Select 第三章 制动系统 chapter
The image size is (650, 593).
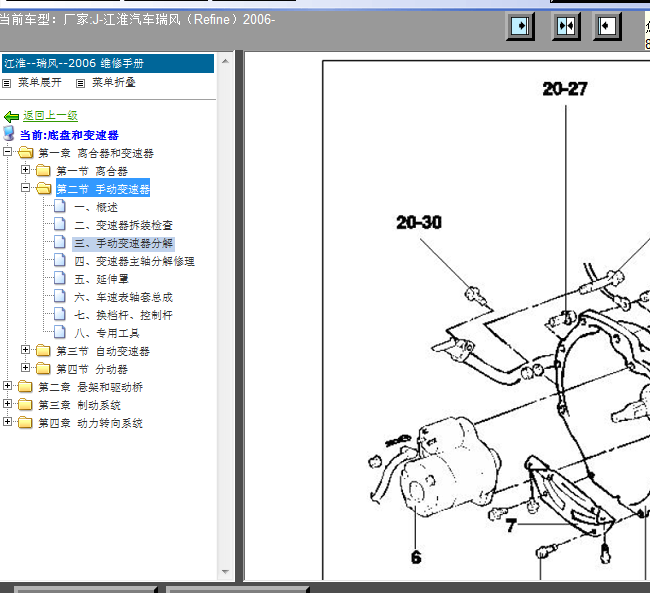point(79,405)
